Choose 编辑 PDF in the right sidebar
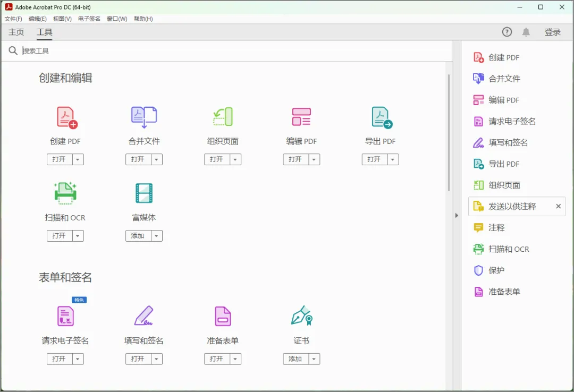This screenshot has width=574, height=392. (x=517, y=100)
